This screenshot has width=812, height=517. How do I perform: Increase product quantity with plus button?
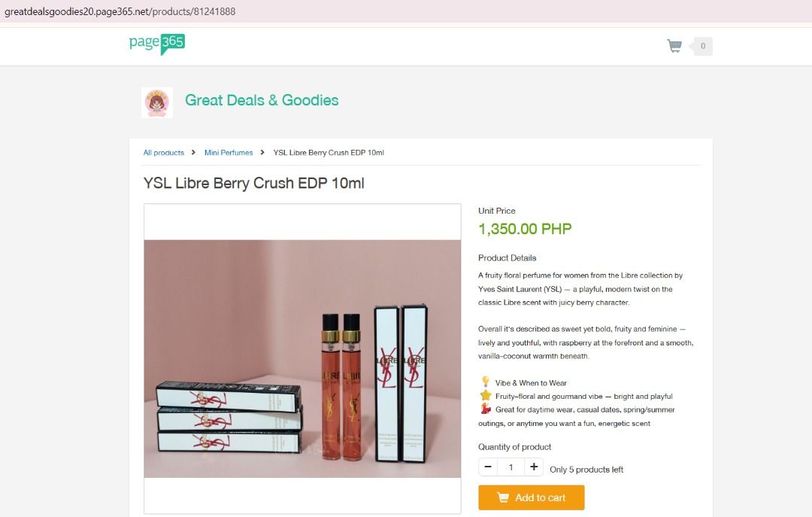[534, 467]
